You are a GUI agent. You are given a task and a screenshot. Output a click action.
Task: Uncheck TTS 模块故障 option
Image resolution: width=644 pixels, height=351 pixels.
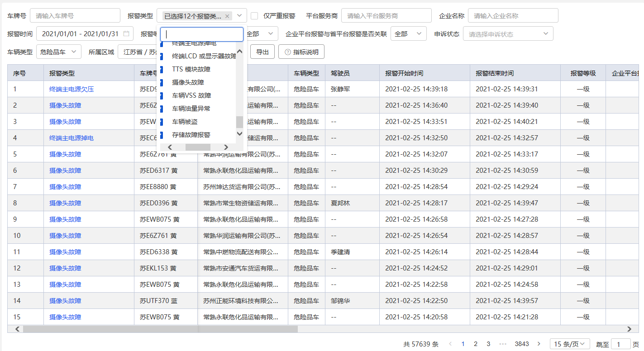(162, 69)
